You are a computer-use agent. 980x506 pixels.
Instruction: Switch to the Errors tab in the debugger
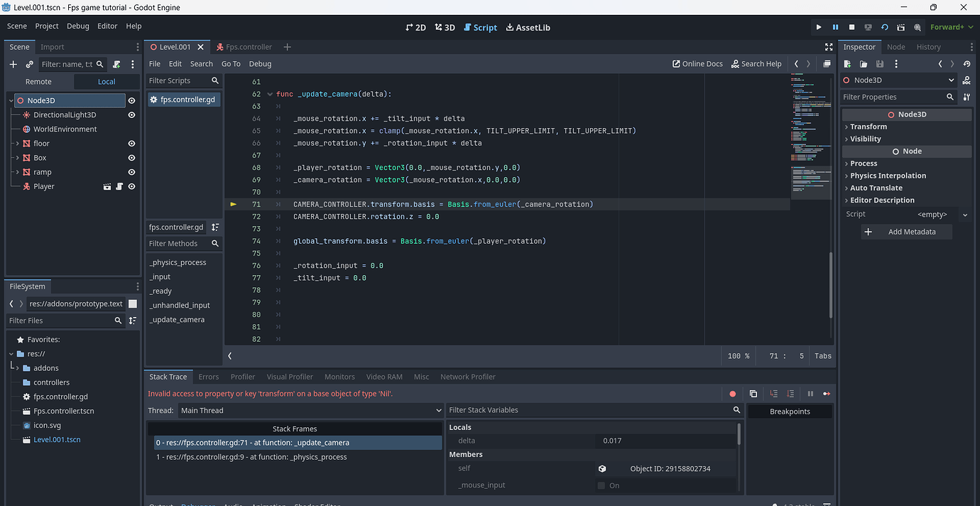tap(208, 377)
